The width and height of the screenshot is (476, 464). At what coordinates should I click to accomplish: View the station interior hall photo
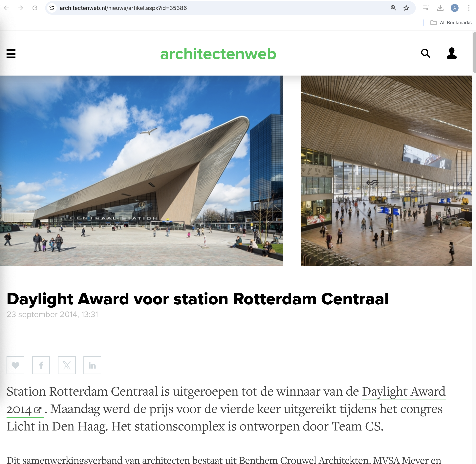click(x=386, y=171)
